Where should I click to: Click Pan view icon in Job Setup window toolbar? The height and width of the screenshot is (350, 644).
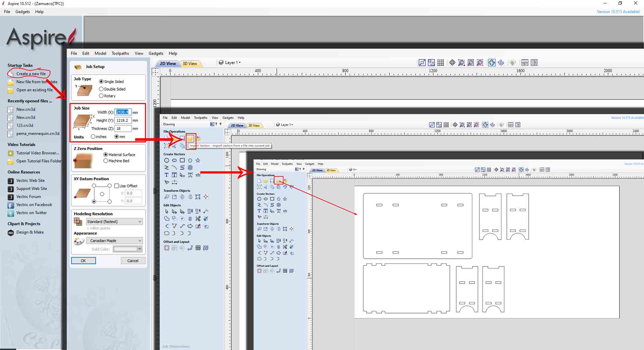452,63
